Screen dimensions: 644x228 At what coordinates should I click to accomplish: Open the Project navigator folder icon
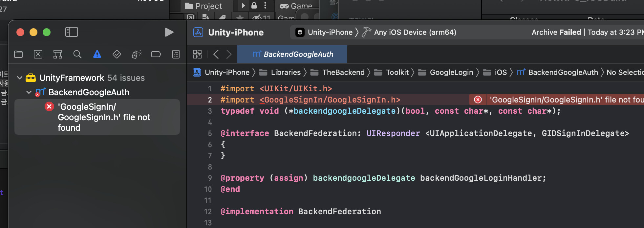click(x=18, y=54)
